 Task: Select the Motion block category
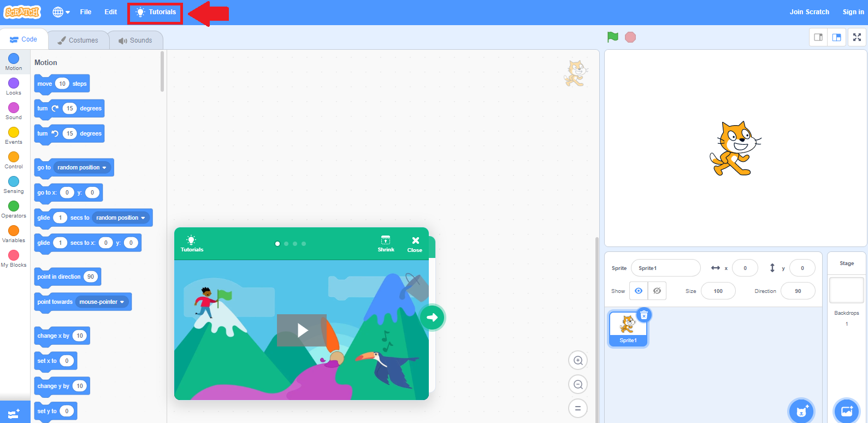click(14, 62)
